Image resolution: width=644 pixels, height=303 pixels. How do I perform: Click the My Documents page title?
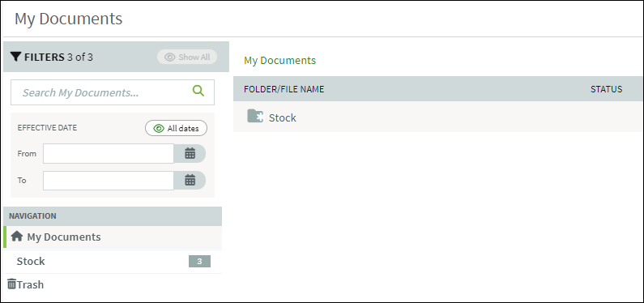(69, 19)
